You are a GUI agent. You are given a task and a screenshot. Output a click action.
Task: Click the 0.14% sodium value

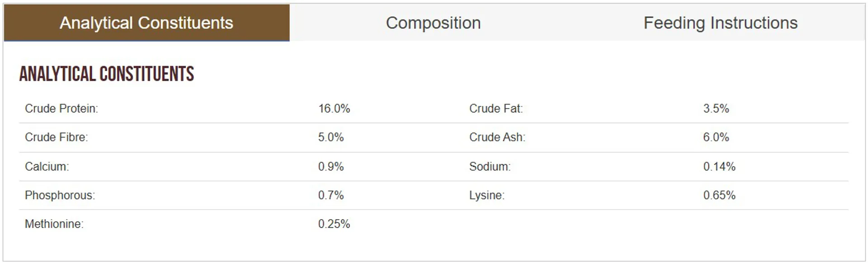tap(719, 167)
